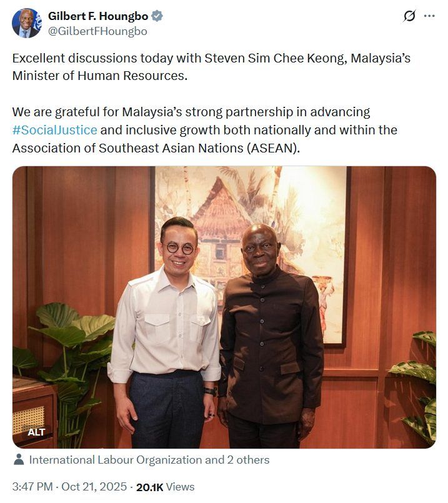Open International Labour Organization and 2 others tags
This screenshot has height=503, width=448.
click(x=149, y=460)
